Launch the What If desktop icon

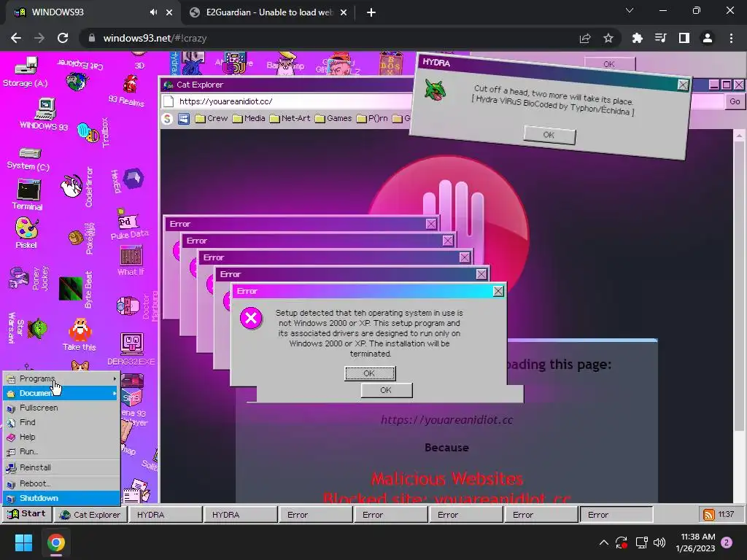[131, 260]
